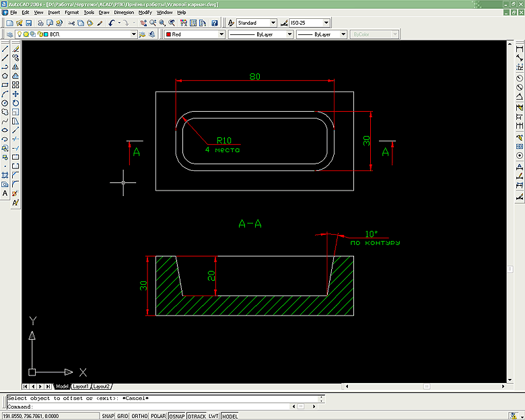Screen dimensions: 525x420
Task: Toggle POLAR tracking in status bar
Action: [x=158, y=416]
